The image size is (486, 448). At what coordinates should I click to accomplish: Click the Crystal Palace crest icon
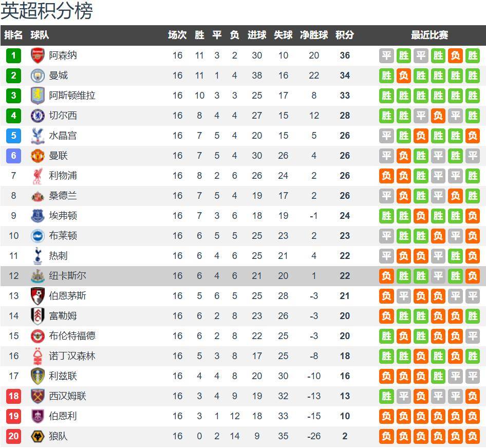coord(38,136)
